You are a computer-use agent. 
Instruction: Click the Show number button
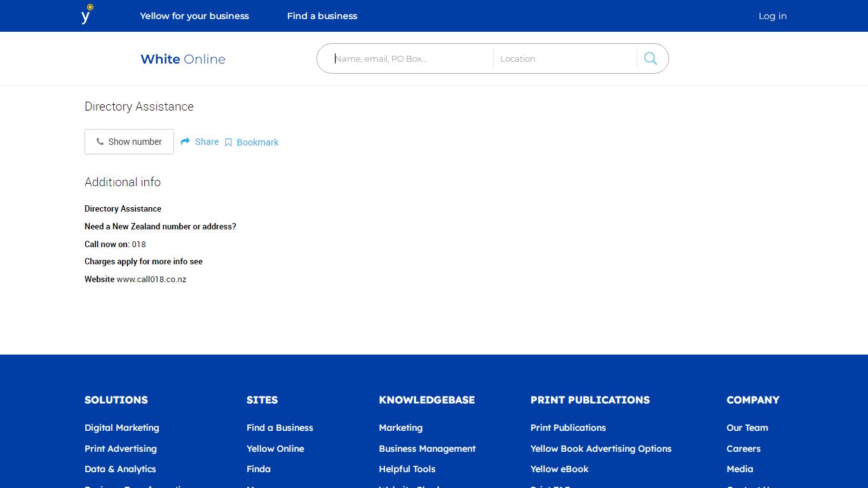[x=129, y=142]
